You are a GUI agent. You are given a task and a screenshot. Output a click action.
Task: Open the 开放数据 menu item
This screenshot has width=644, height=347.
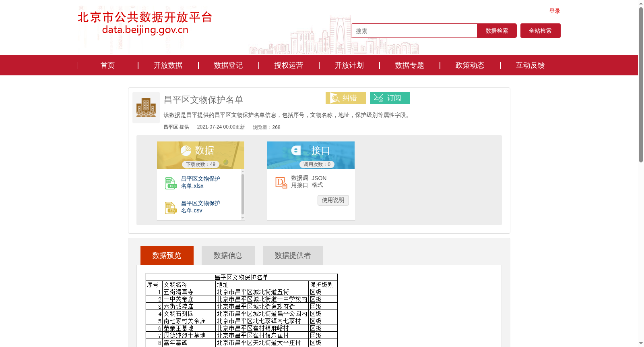pos(168,65)
